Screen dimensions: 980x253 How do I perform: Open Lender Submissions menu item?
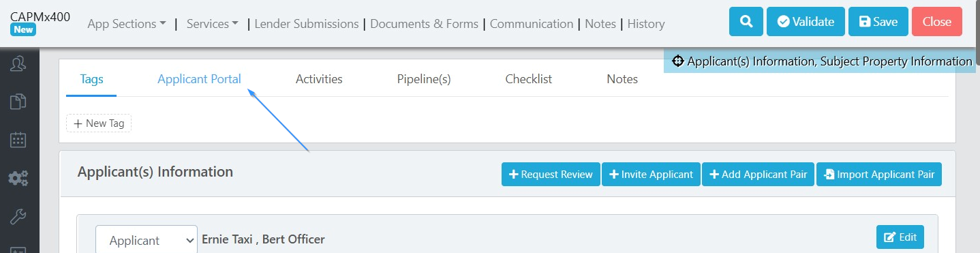click(307, 24)
